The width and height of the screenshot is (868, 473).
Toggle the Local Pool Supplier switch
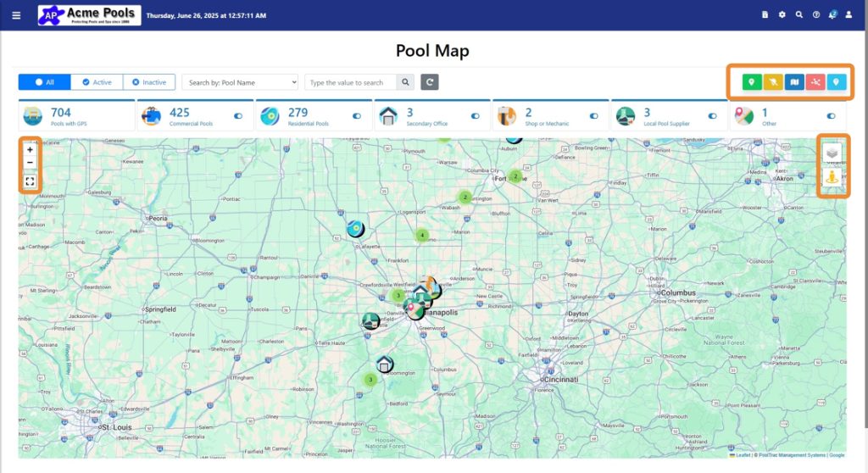pos(712,116)
